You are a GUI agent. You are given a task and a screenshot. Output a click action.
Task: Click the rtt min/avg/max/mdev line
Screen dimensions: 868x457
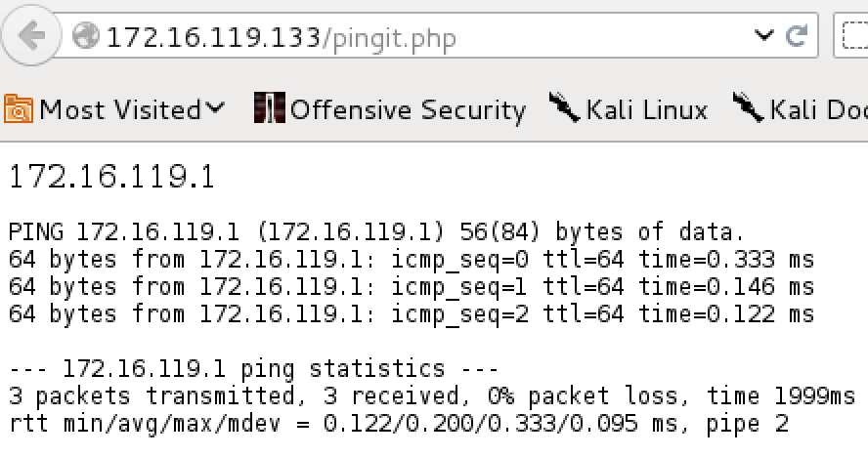point(399,425)
